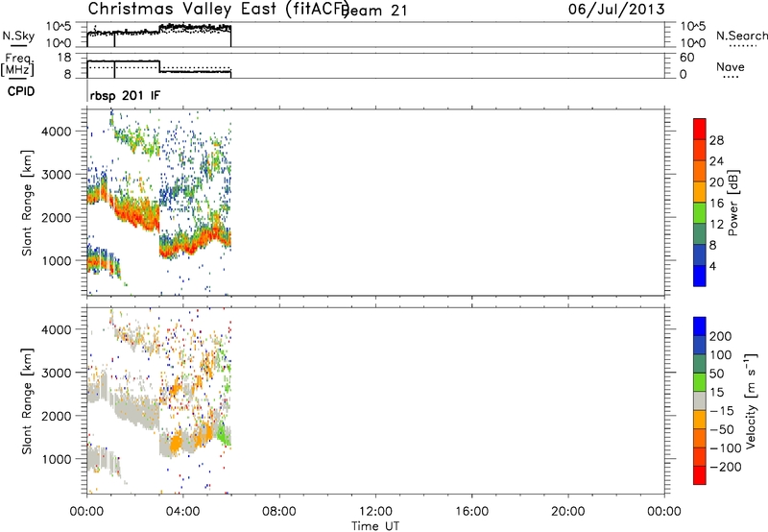Click the '04:00' time axis label
Image resolution: width=768 pixels, height=532 pixels.
[x=182, y=512]
